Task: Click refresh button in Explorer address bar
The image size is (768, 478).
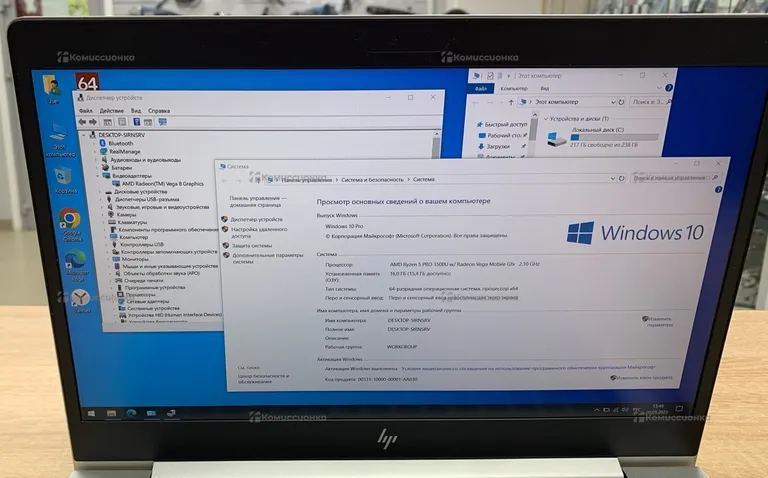Action: pyautogui.click(x=621, y=102)
